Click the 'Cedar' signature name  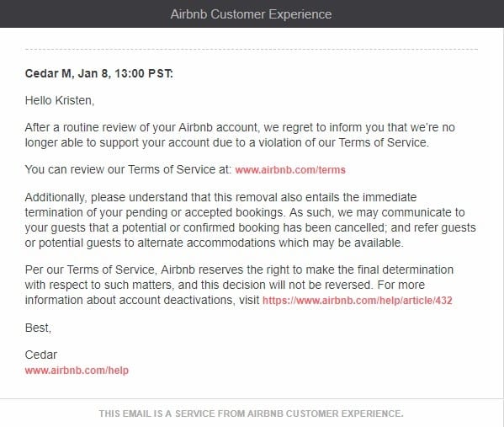(41, 355)
